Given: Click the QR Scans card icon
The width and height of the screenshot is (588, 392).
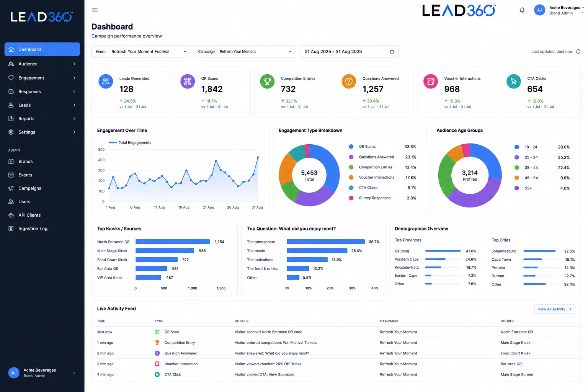Looking at the screenshot, I should [x=188, y=82].
